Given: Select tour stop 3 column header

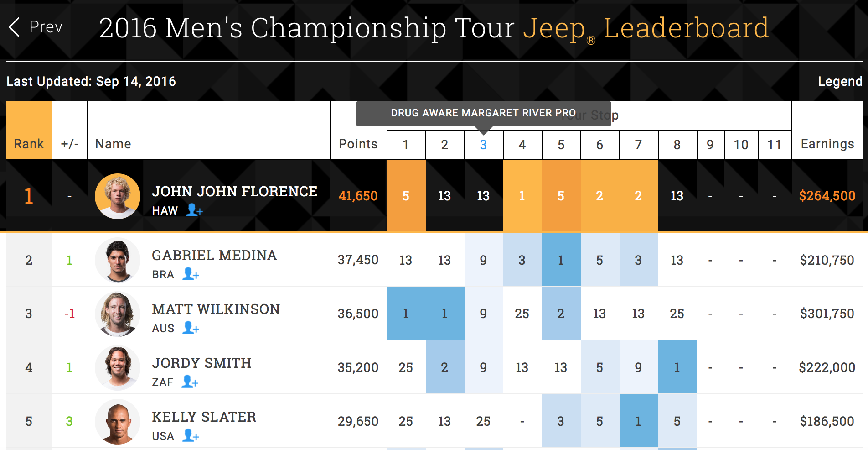Looking at the screenshot, I should coord(483,145).
